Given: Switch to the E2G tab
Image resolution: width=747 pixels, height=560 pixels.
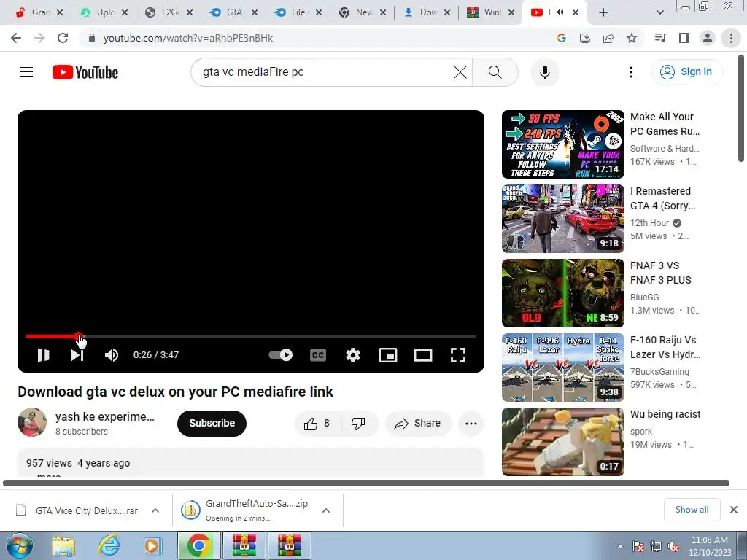Looking at the screenshot, I should click(x=169, y=12).
